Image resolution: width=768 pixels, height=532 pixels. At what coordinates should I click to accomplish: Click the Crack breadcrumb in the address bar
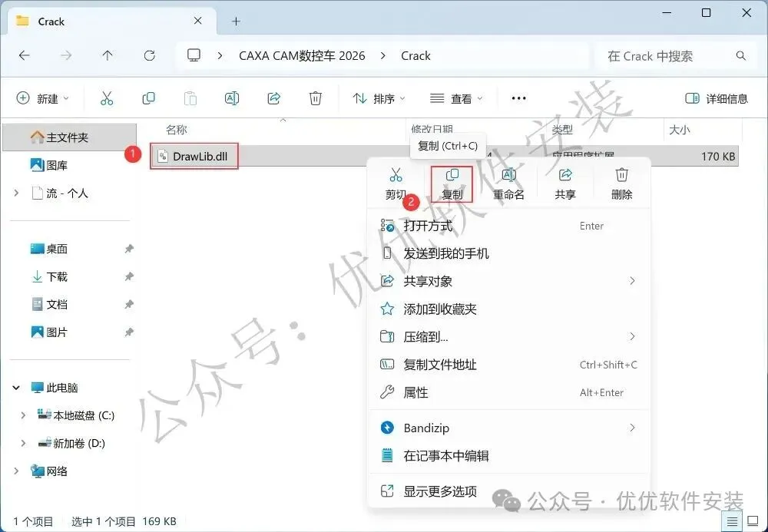pos(415,56)
